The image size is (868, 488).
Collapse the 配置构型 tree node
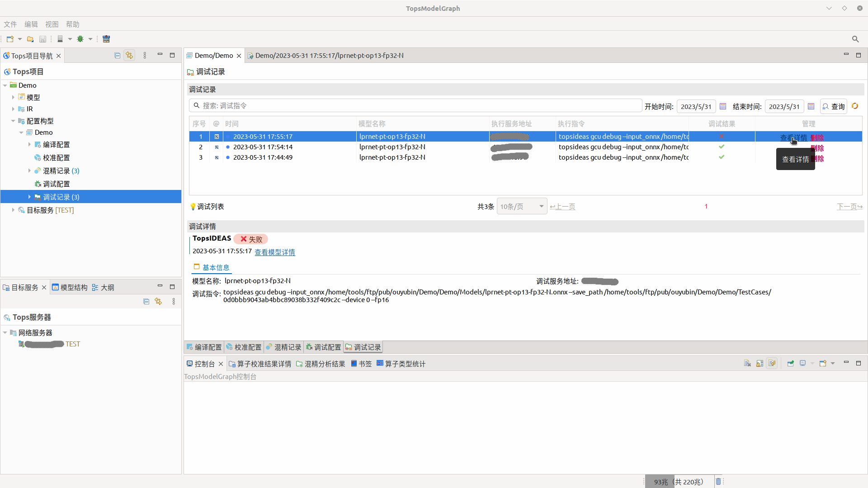[13, 121]
